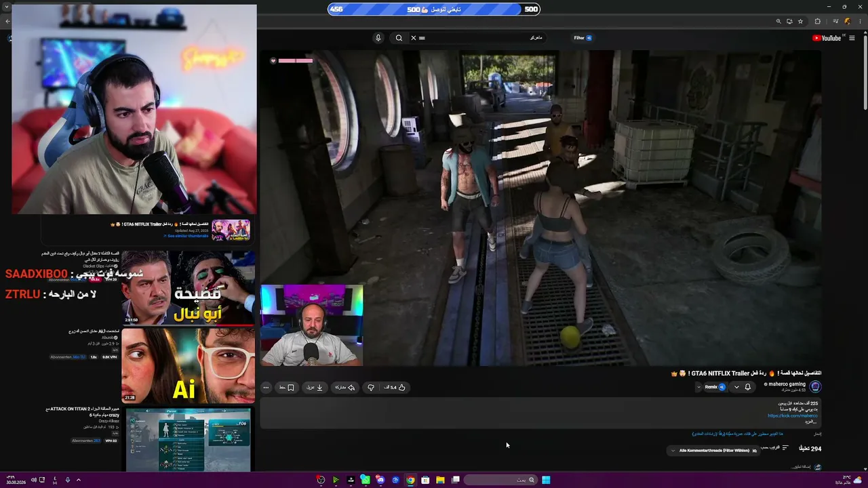Open the three-dot more actions menu

[266, 388]
